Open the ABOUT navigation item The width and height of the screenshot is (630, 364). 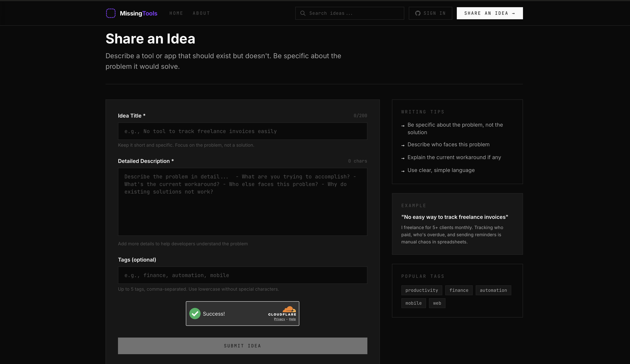[201, 13]
